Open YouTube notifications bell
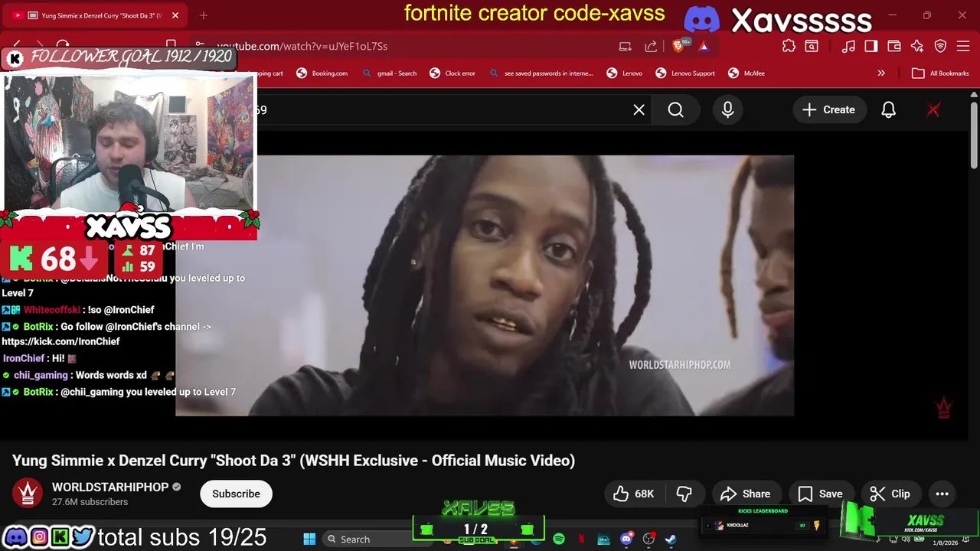 (888, 109)
